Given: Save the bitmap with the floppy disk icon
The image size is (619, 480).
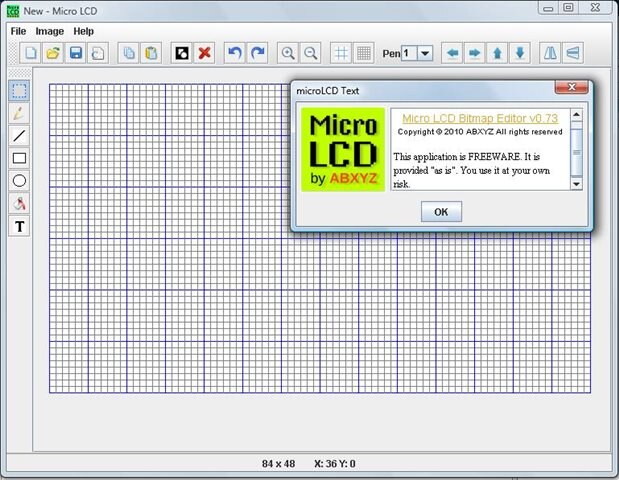Looking at the screenshot, I should click(75, 53).
